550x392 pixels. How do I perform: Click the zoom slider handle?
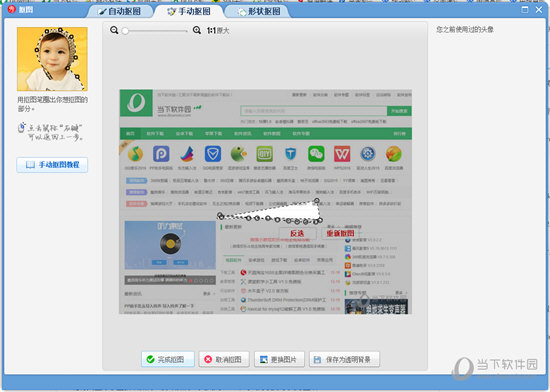(x=125, y=31)
